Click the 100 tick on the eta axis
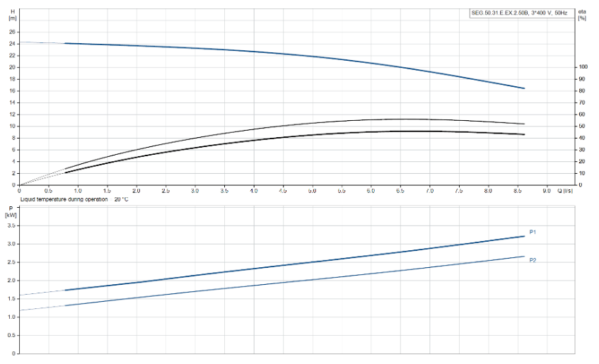The width and height of the screenshot is (599, 364). point(583,67)
